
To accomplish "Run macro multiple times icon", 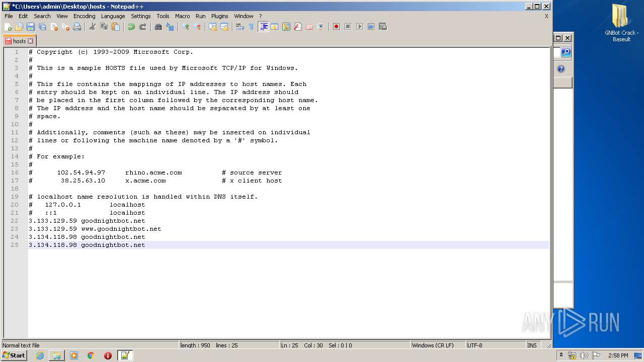I will (x=371, y=27).
